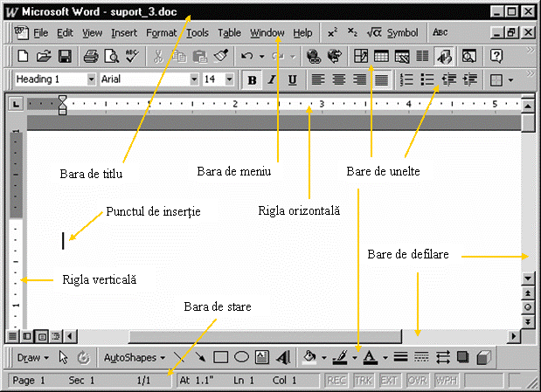Click the Font Color button
Viewport: 541px width, 392px height.
[x=370, y=357]
